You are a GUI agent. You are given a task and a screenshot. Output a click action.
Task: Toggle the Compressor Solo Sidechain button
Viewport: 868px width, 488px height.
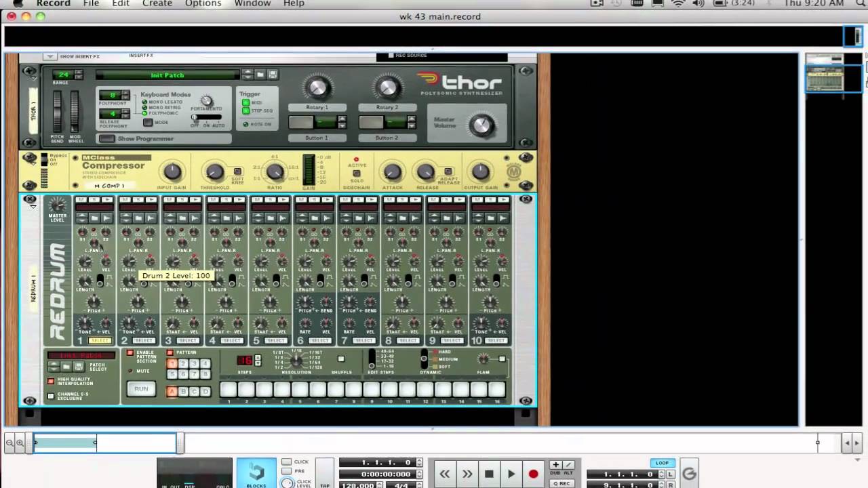pos(357,174)
